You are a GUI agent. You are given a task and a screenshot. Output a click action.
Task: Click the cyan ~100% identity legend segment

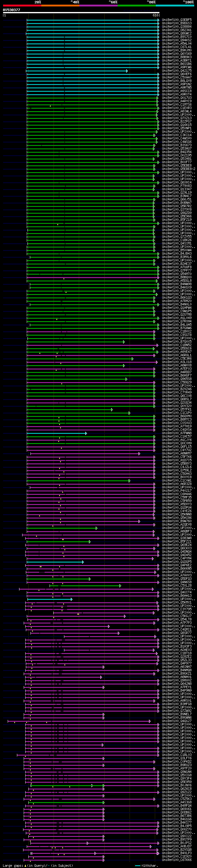pyautogui.click(x=175, y=6)
